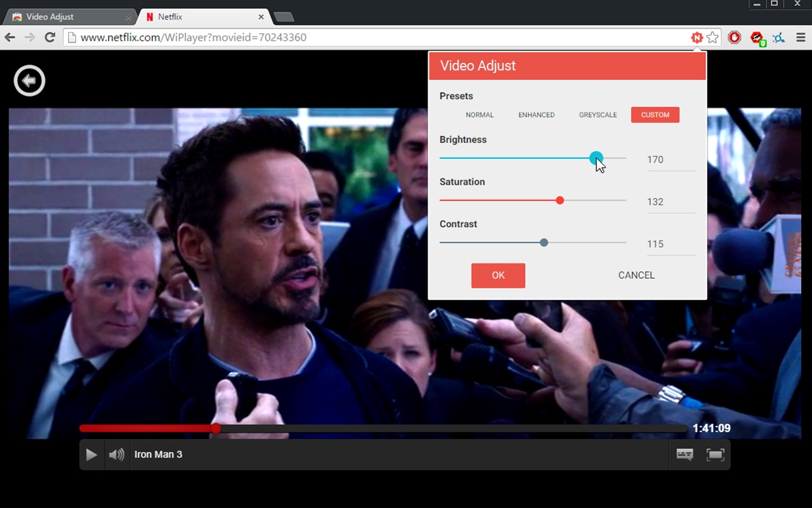Image resolution: width=812 pixels, height=508 pixels.
Task: Open a new browser tab
Action: pyautogui.click(x=284, y=17)
